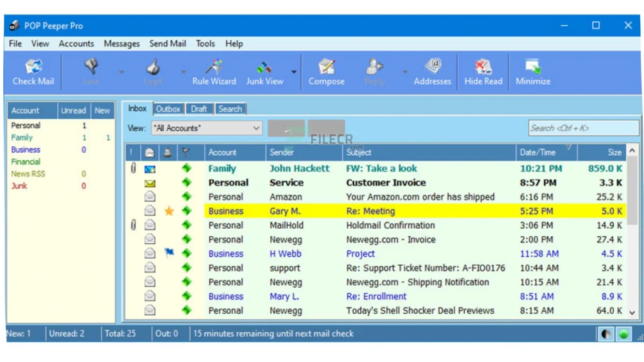Expand the Junk View dropdown arrow
The width and height of the screenshot is (644, 362).
(294, 72)
